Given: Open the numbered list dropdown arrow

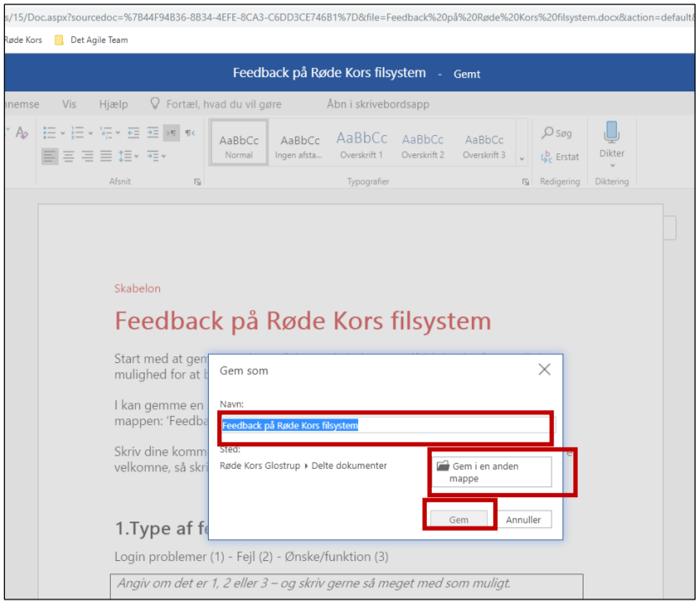Looking at the screenshot, I should [91, 133].
